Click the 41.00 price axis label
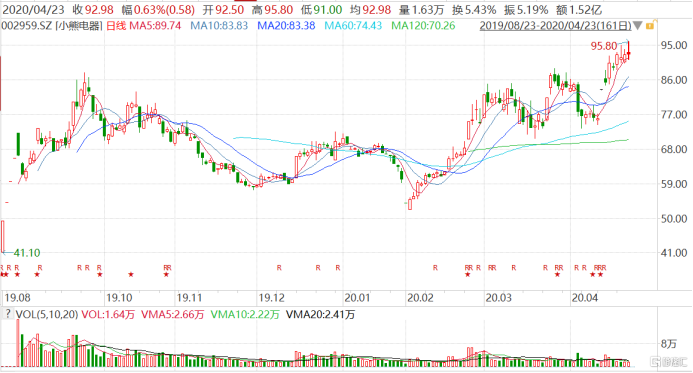The width and height of the screenshot is (693, 373). click(674, 253)
